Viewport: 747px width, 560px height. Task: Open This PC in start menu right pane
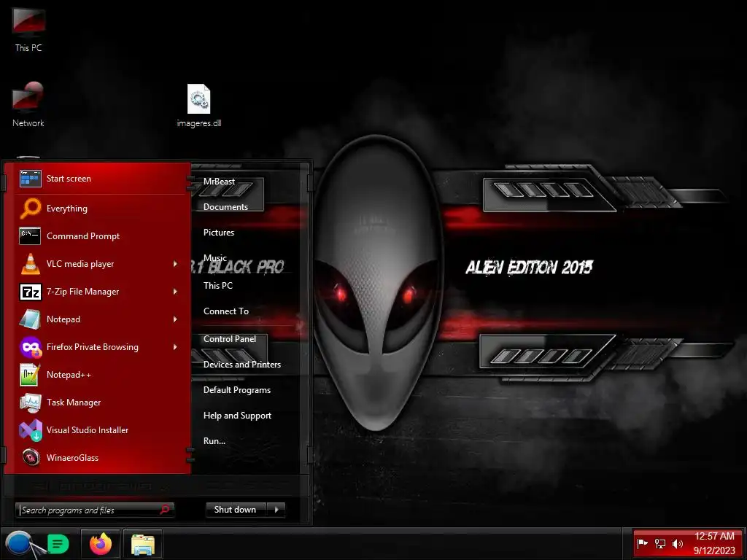pyautogui.click(x=218, y=286)
